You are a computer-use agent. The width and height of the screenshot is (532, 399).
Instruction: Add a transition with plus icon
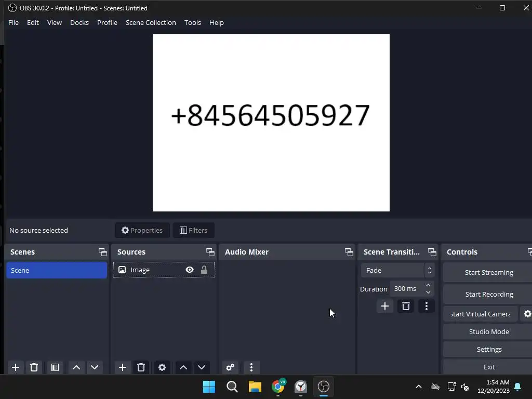(385, 306)
